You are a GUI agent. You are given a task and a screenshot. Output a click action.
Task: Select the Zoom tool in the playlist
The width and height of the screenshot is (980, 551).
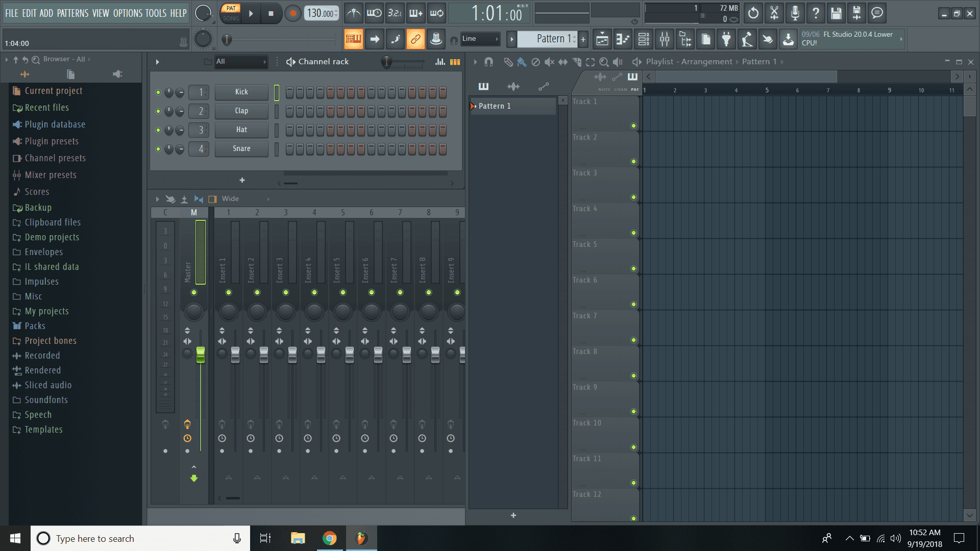coord(604,62)
